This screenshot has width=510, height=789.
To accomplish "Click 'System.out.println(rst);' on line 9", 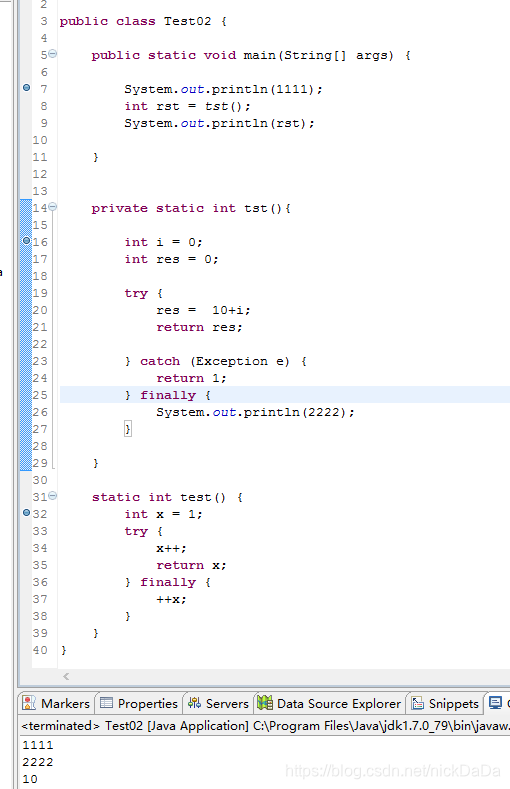I will tap(219, 123).
